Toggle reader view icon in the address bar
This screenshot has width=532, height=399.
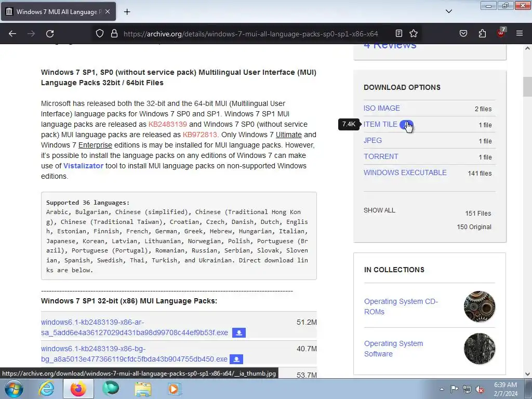pyautogui.click(x=399, y=33)
